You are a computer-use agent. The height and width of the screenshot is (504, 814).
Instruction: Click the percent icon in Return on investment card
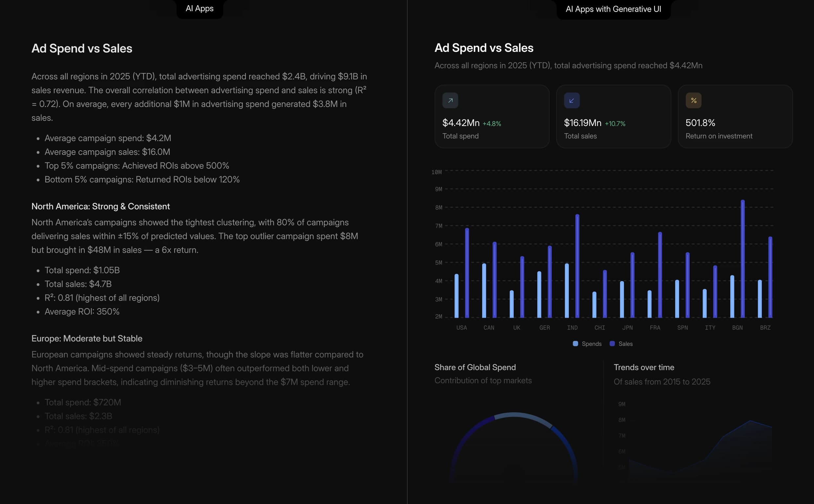(693, 100)
